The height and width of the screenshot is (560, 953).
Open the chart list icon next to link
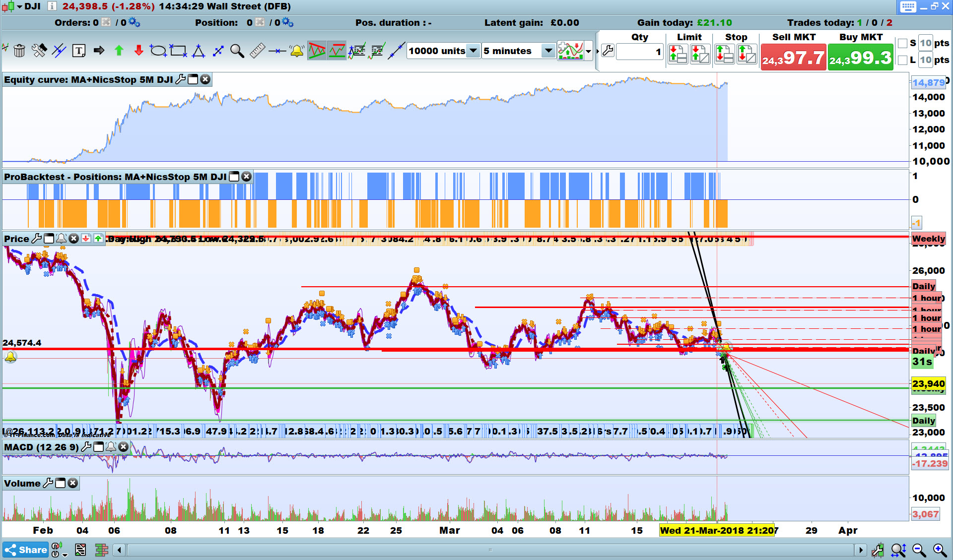(80, 550)
